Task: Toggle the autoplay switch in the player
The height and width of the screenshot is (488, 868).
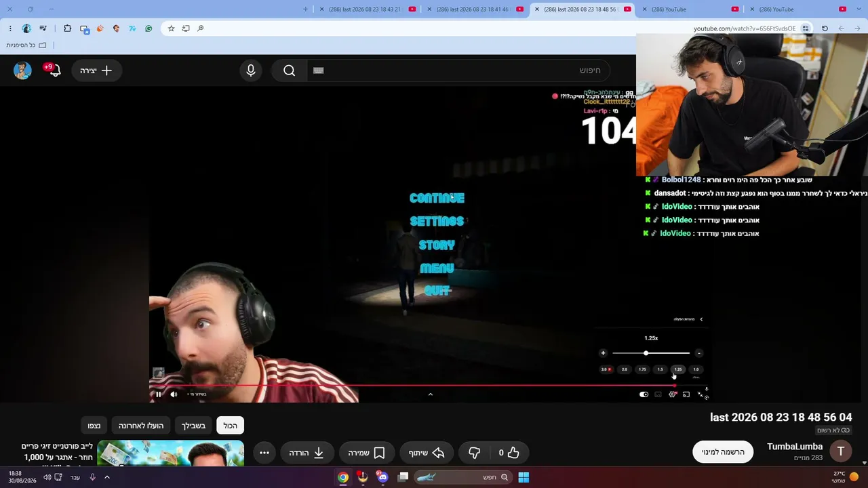Action: [x=644, y=394]
